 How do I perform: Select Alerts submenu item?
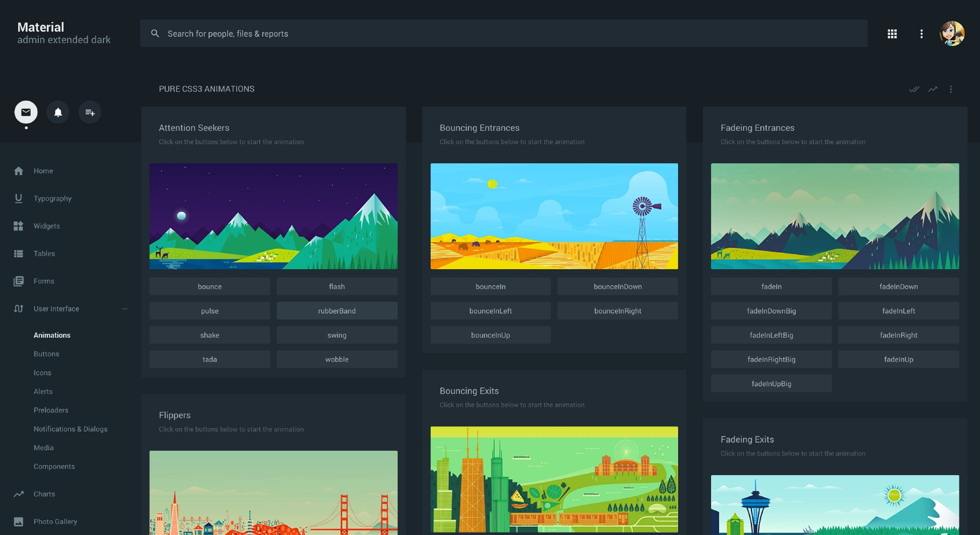(x=43, y=391)
